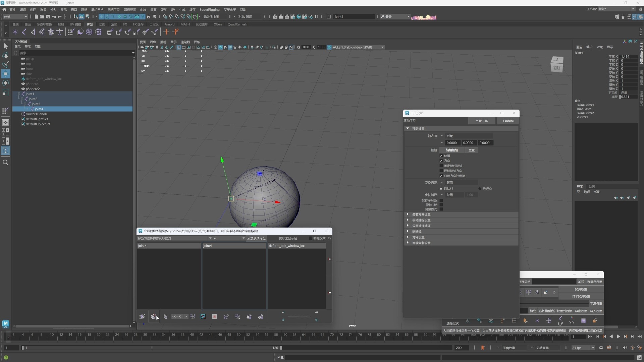Click the view cube in the viewport
This screenshot has height=362, width=644.
(557, 64)
